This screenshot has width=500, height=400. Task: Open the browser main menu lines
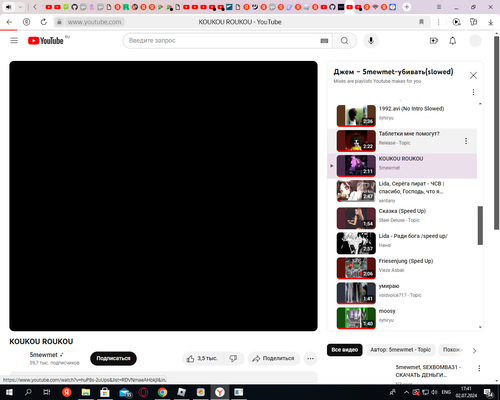439,7
